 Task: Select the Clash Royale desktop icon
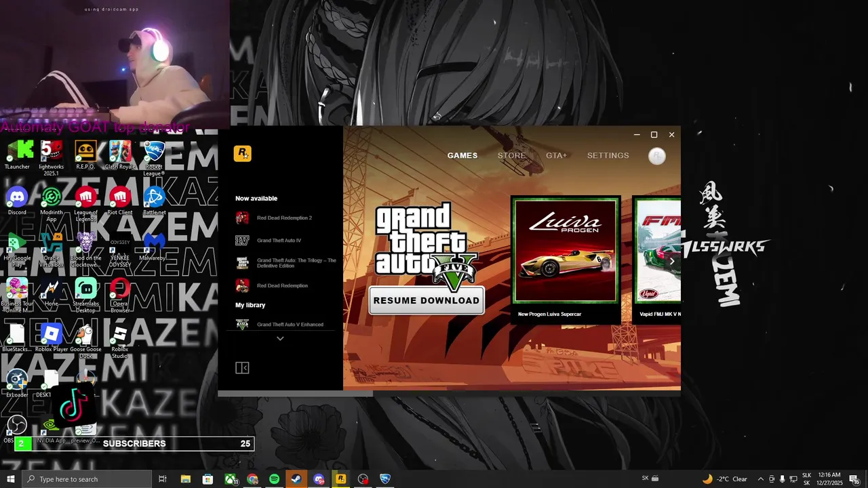(x=120, y=155)
